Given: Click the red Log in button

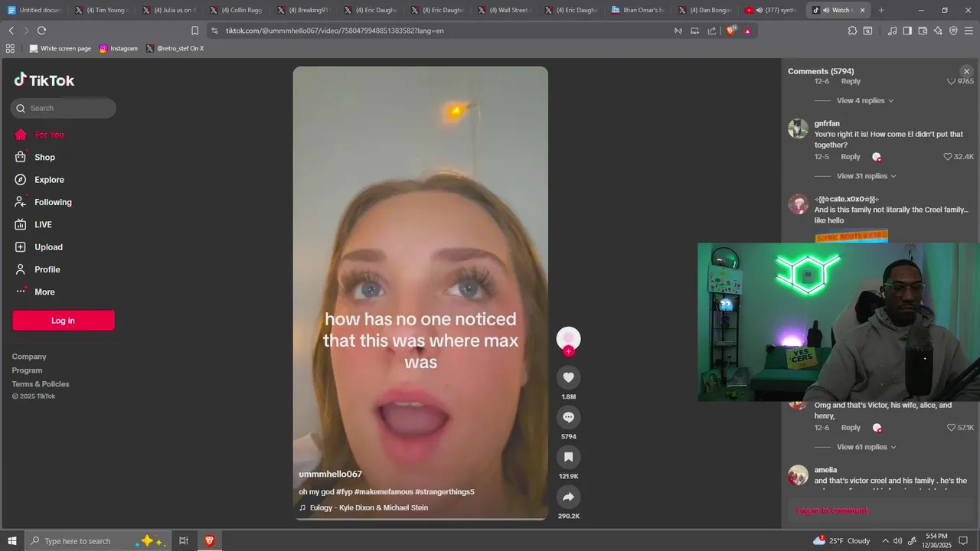Looking at the screenshot, I should (64, 321).
